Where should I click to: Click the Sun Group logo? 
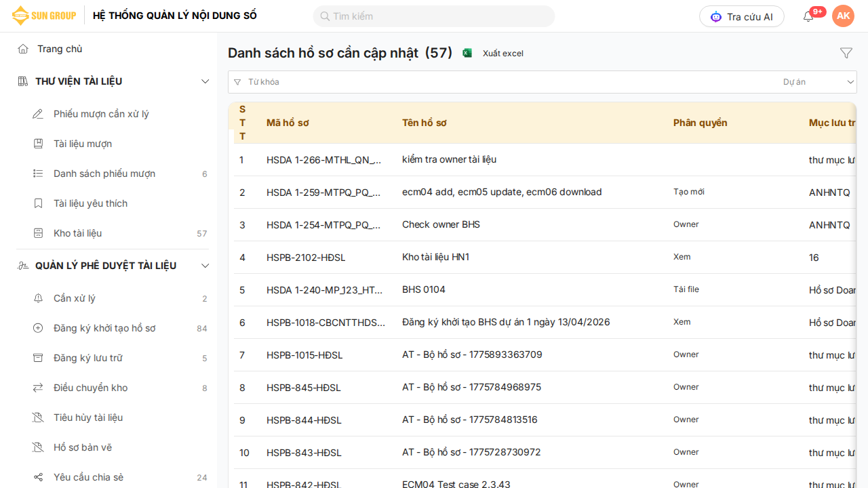click(x=44, y=16)
